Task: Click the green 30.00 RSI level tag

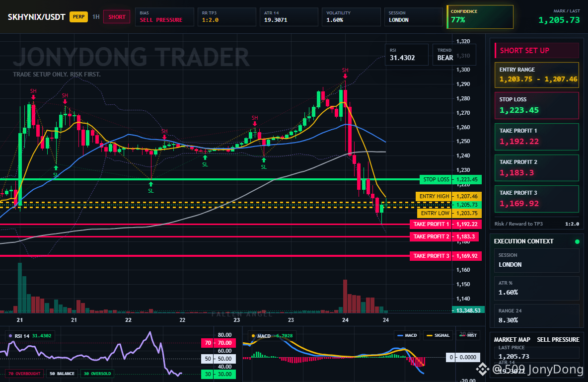Action: pos(219,374)
